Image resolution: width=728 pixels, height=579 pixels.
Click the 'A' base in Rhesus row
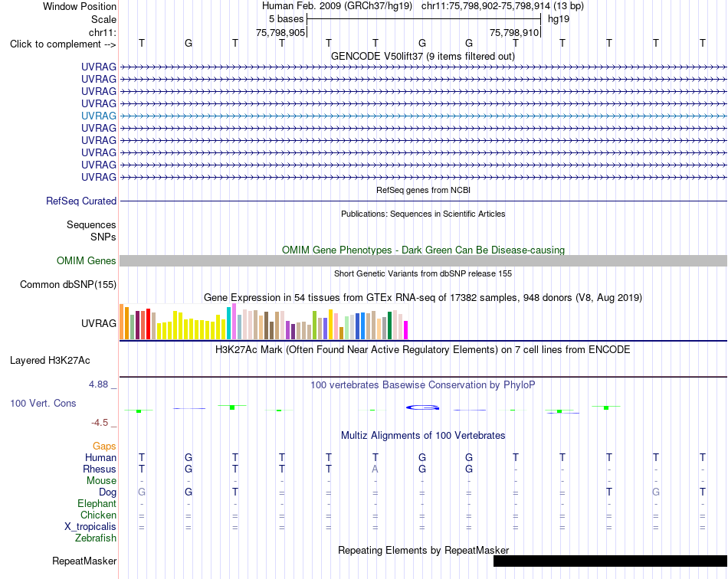tap(375, 469)
